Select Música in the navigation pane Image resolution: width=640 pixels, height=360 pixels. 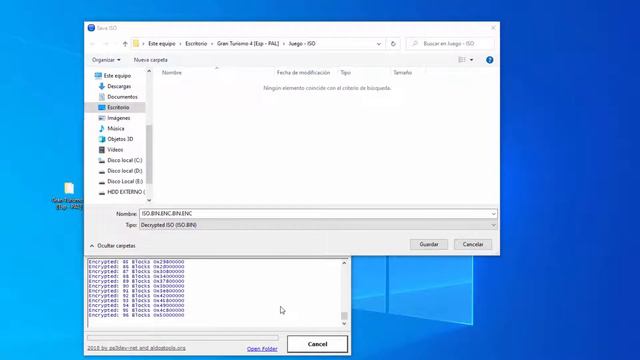coord(116,129)
